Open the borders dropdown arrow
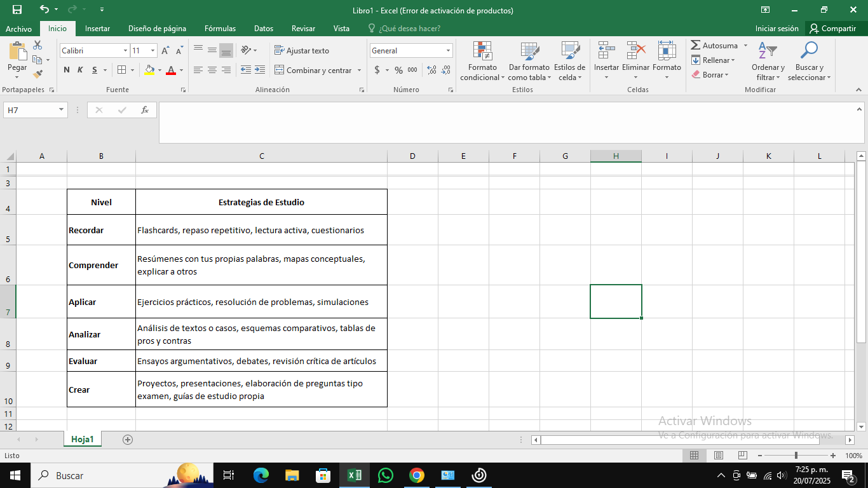 pos(133,70)
